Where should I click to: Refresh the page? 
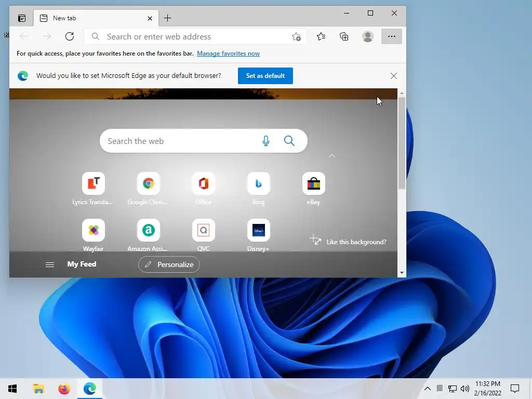tap(70, 36)
